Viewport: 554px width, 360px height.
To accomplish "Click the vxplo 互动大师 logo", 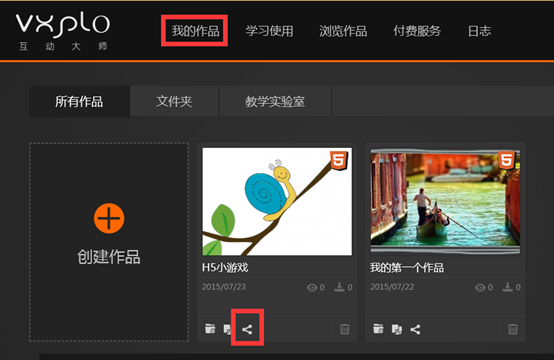I will tap(63, 32).
